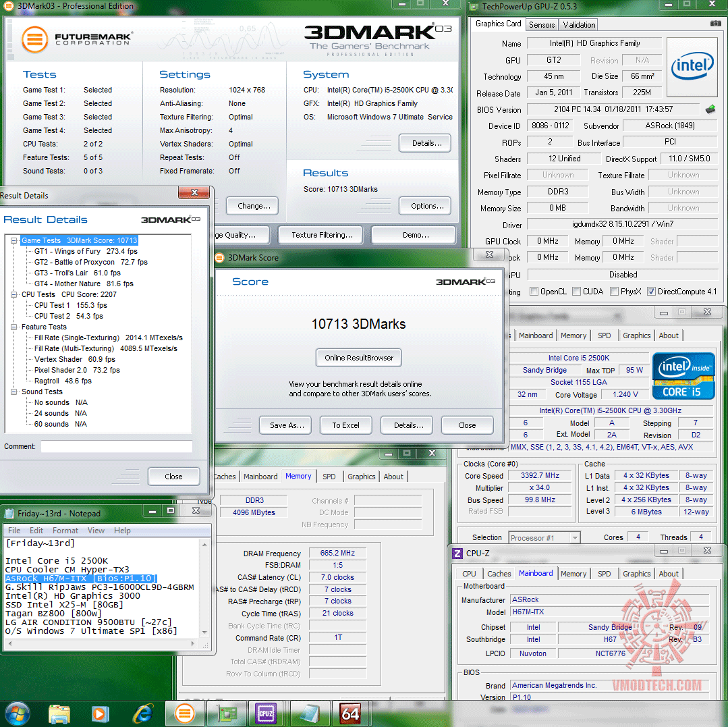Click Texture Filtering button
Screen dimensions: 728x727
point(321,235)
